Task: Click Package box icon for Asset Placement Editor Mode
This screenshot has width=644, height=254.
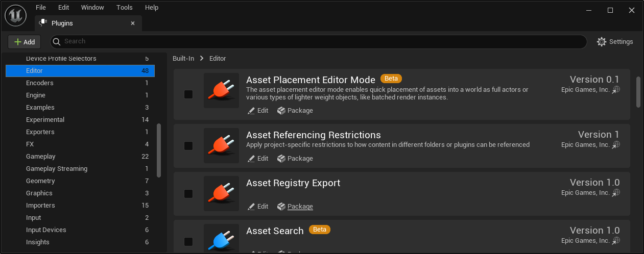Action: (281, 111)
